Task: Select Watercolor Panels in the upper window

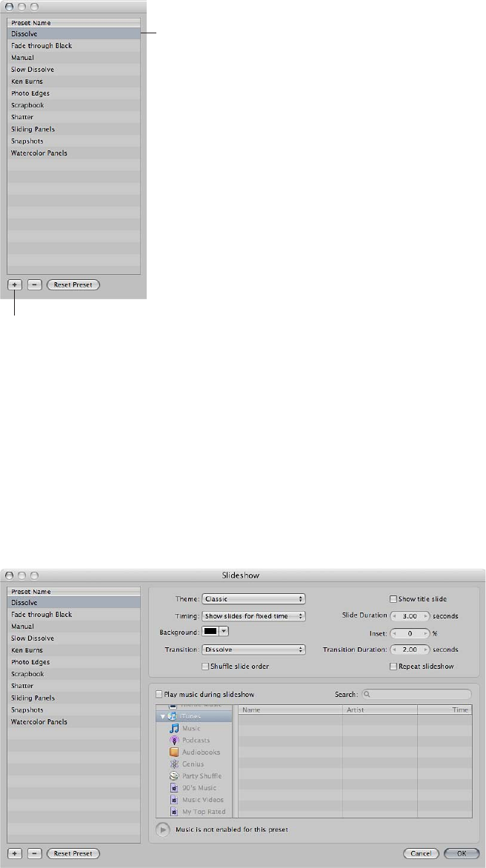Action: click(x=73, y=153)
